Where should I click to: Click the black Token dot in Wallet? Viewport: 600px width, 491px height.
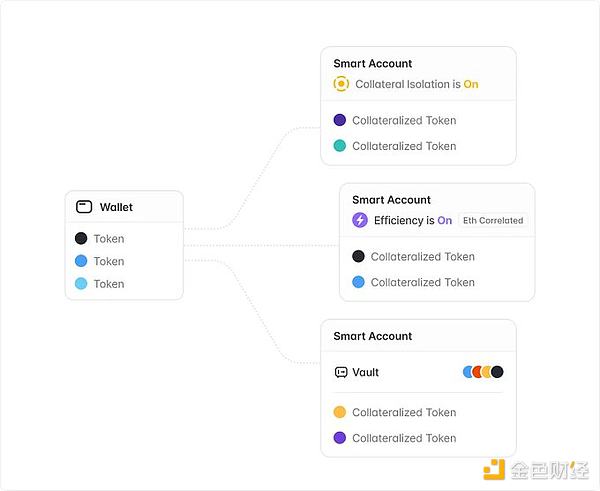81,239
